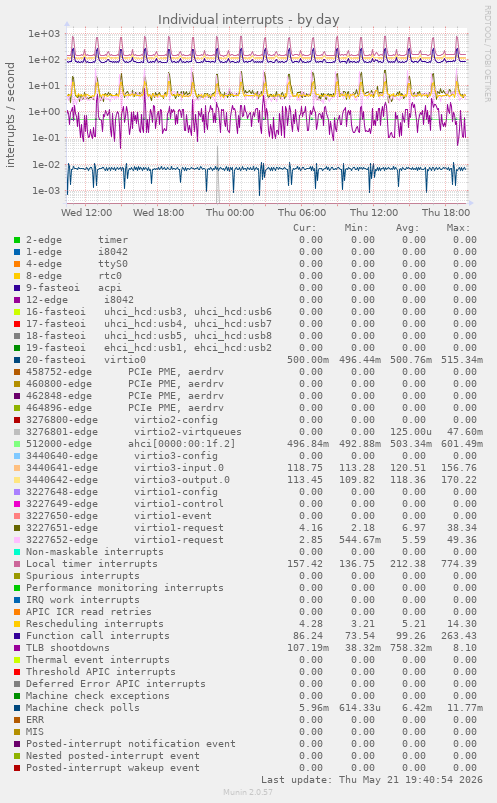Screen dimensions: 497x803
Task: Click the orange swatch beside virtio3-input.0
Action: pyautogui.click(x=17, y=468)
